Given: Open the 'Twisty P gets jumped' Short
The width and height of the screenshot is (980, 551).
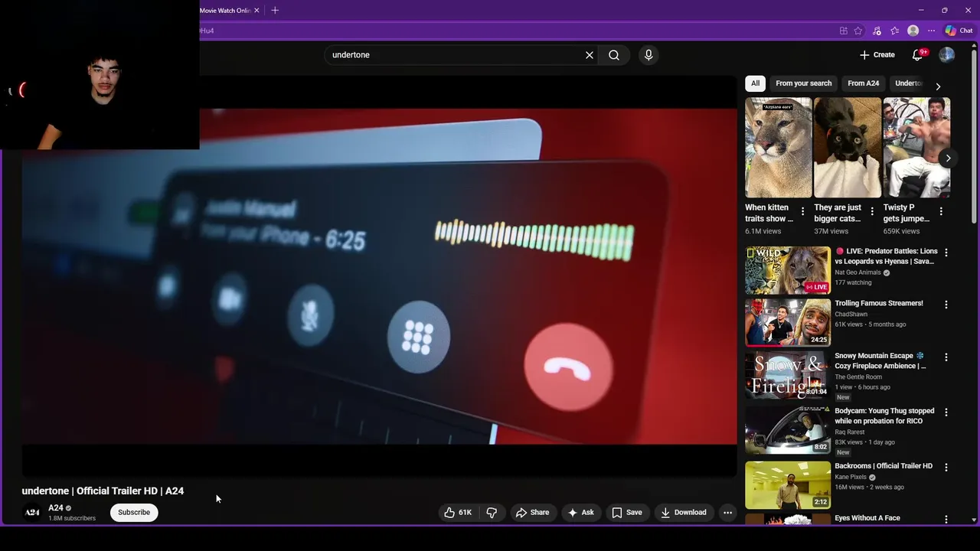Looking at the screenshot, I should click(x=916, y=148).
